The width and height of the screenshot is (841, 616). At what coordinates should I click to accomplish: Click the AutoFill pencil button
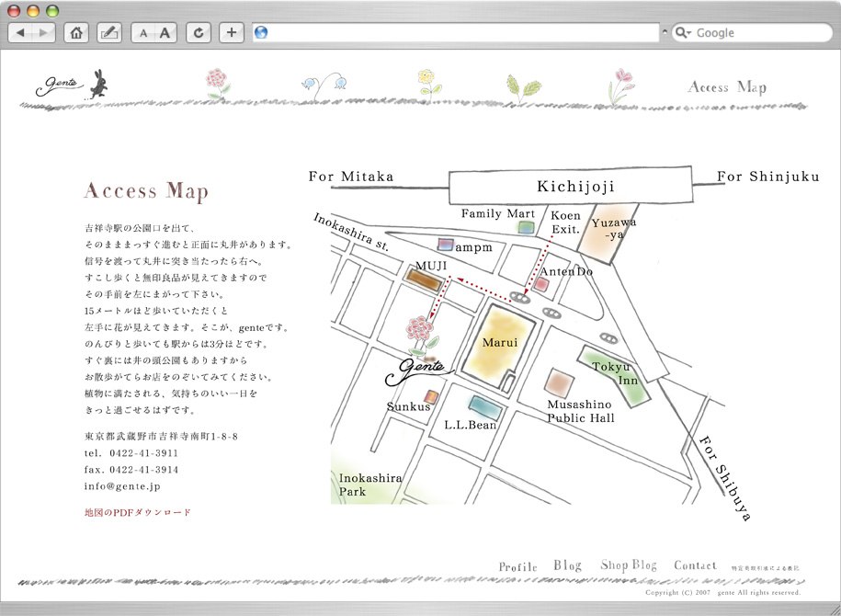[x=108, y=33]
